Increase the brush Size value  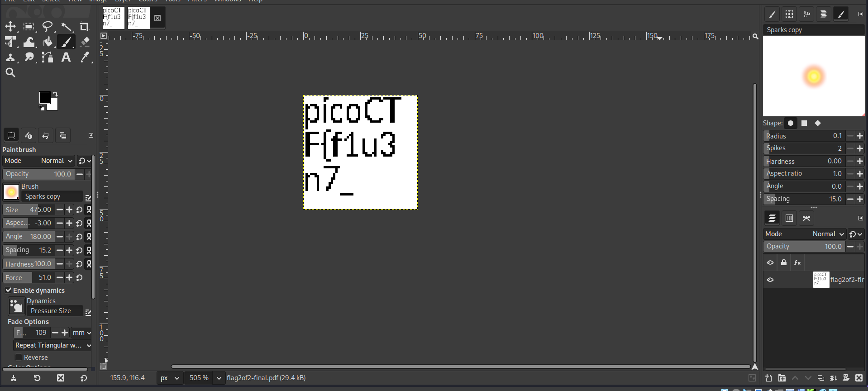click(x=69, y=210)
